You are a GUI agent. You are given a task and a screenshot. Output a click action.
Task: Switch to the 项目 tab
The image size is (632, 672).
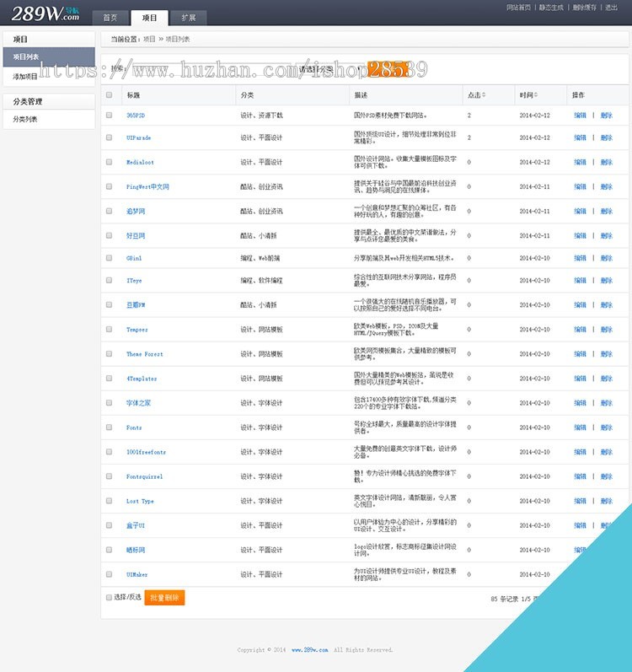tap(149, 18)
